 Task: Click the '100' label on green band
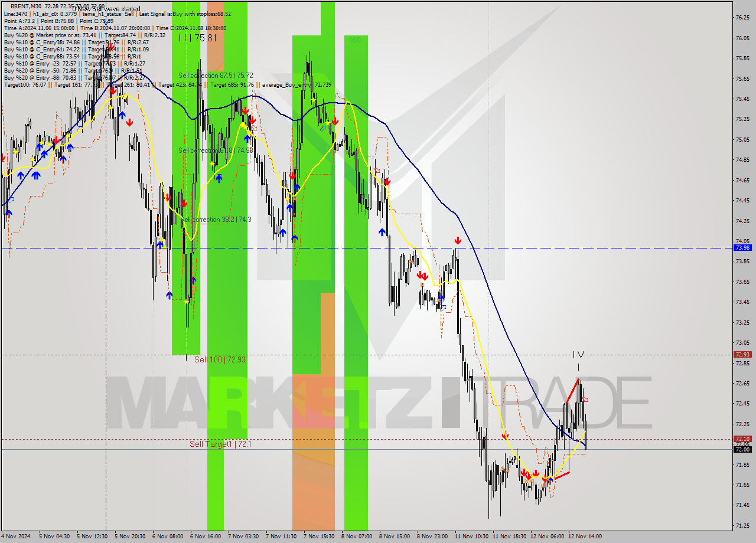pyautogui.click(x=354, y=40)
